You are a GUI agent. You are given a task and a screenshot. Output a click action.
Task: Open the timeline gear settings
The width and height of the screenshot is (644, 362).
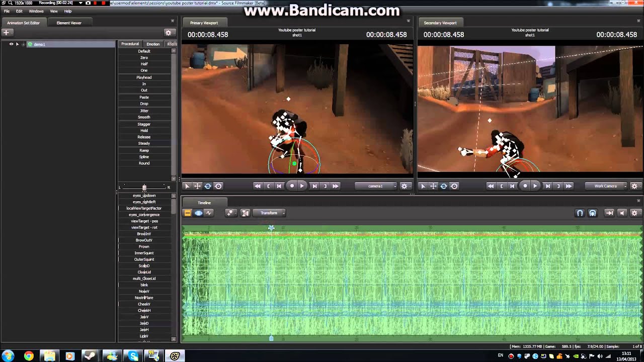tap(634, 213)
